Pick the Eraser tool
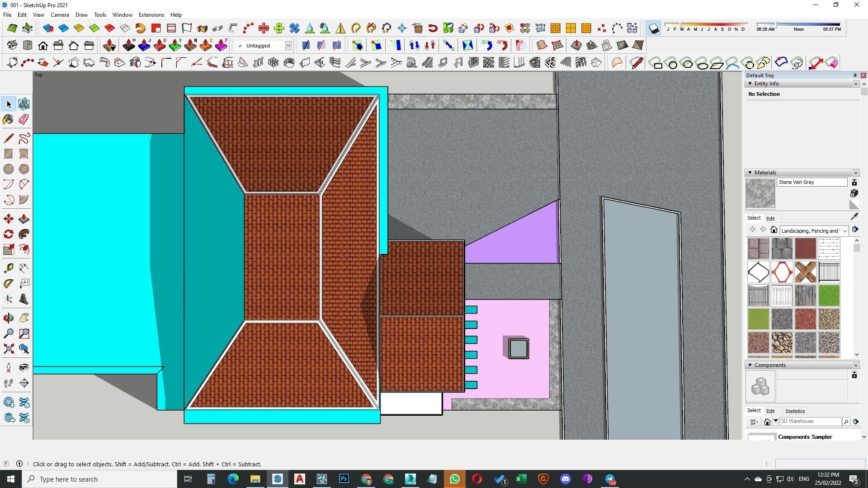Viewport: 868px width, 488px height. point(24,119)
